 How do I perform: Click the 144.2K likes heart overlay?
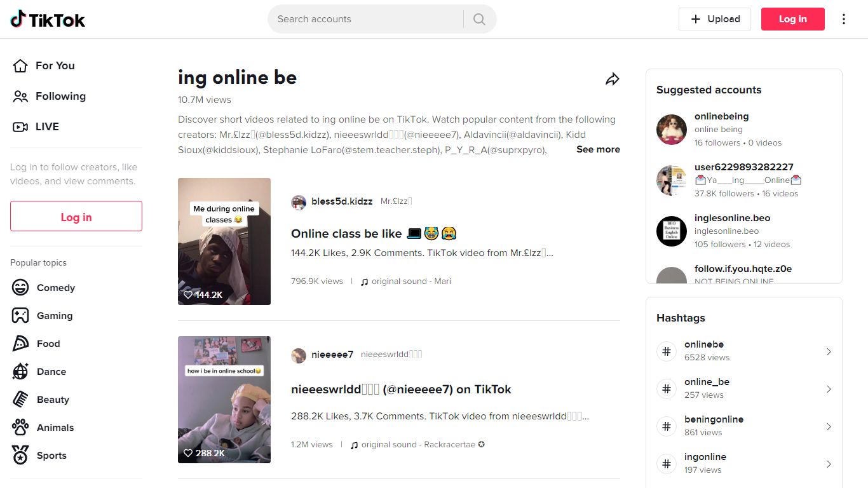tap(203, 295)
